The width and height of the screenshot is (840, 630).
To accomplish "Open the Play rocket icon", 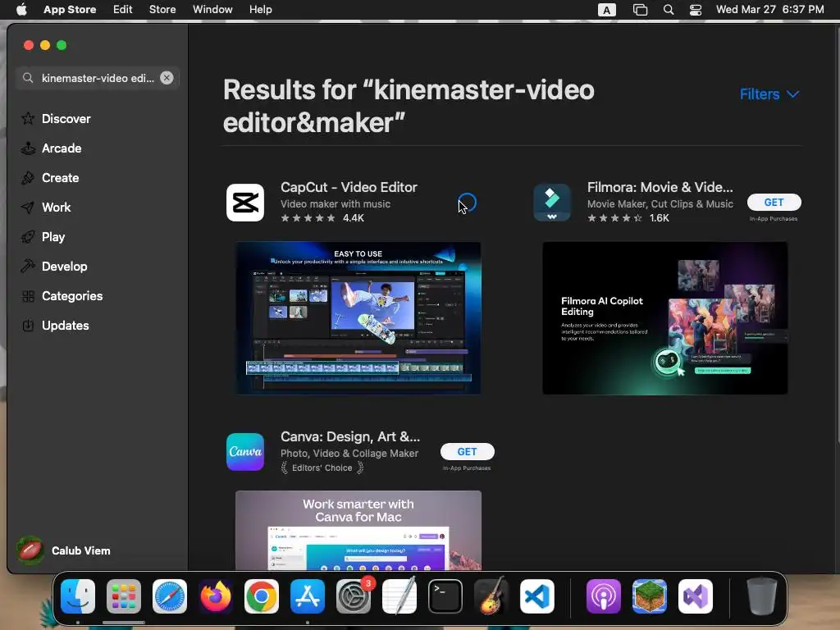I will (28, 236).
